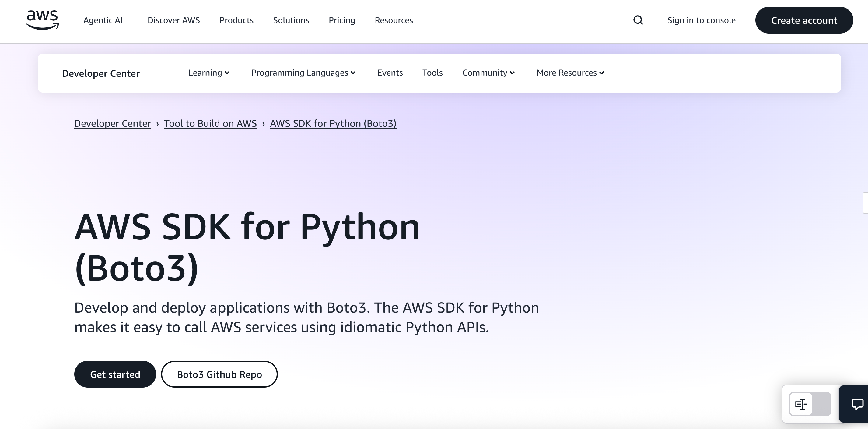
Task: Click Create account
Action: [x=804, y=20]
